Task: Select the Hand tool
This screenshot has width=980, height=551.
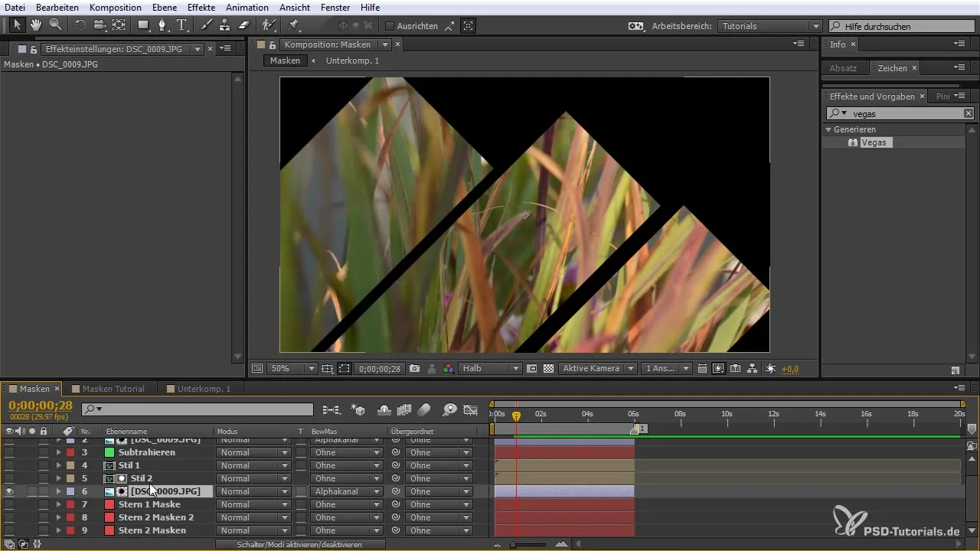Action: 36,25
